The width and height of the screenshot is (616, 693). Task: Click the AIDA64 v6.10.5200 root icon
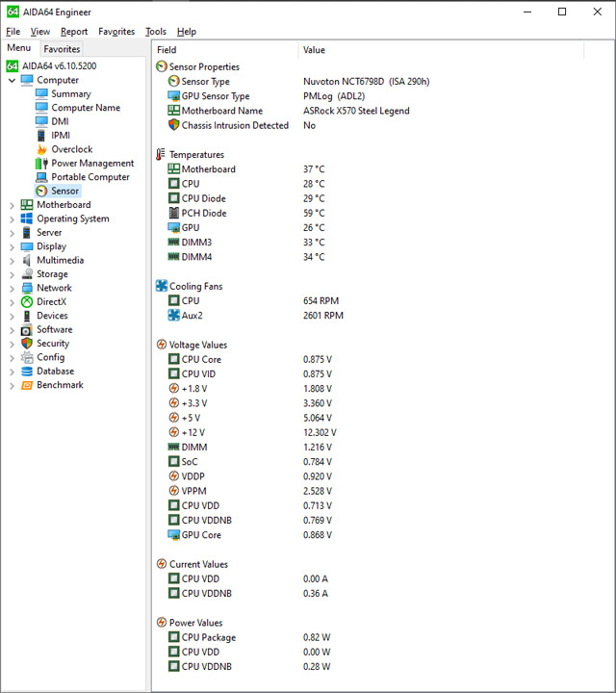tap(13, 66)
